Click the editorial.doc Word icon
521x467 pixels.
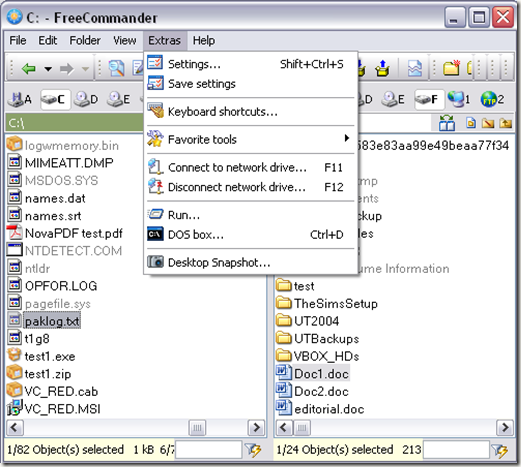coord(284,408)
